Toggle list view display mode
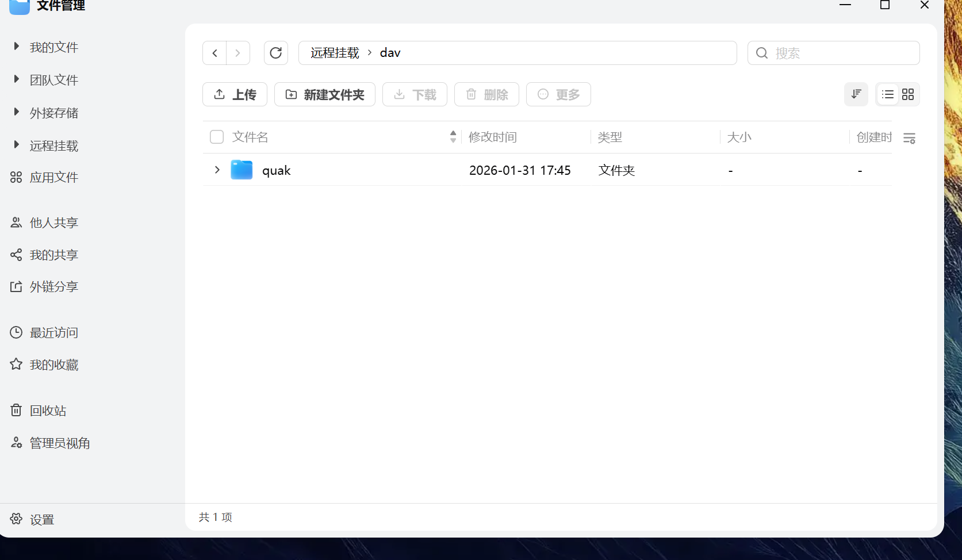This screenshot has width=962, height=560. (887, 94)
